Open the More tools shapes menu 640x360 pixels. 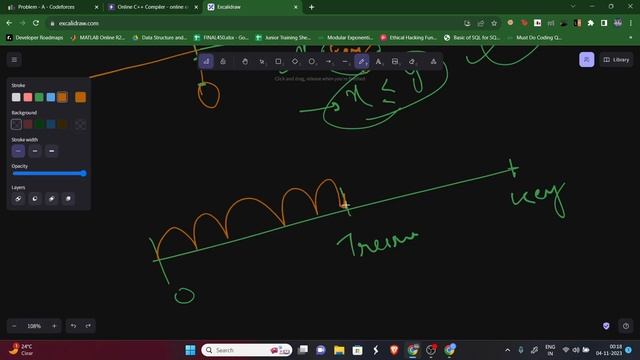[x=433, y=62]
